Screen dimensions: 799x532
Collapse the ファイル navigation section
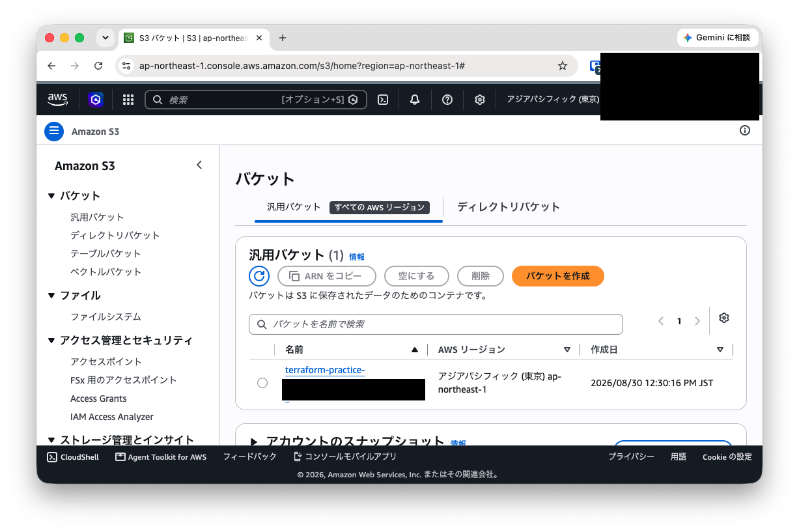click(52, 296)
